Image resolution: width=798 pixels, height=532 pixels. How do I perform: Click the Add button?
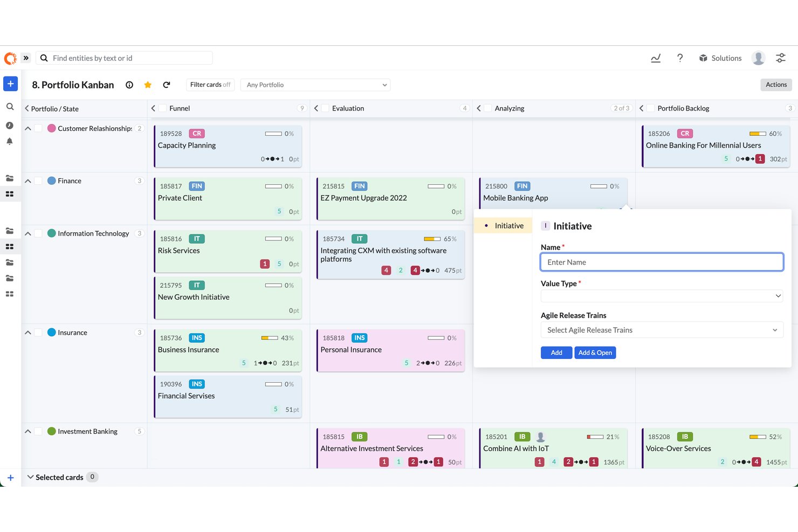point(556,353)
